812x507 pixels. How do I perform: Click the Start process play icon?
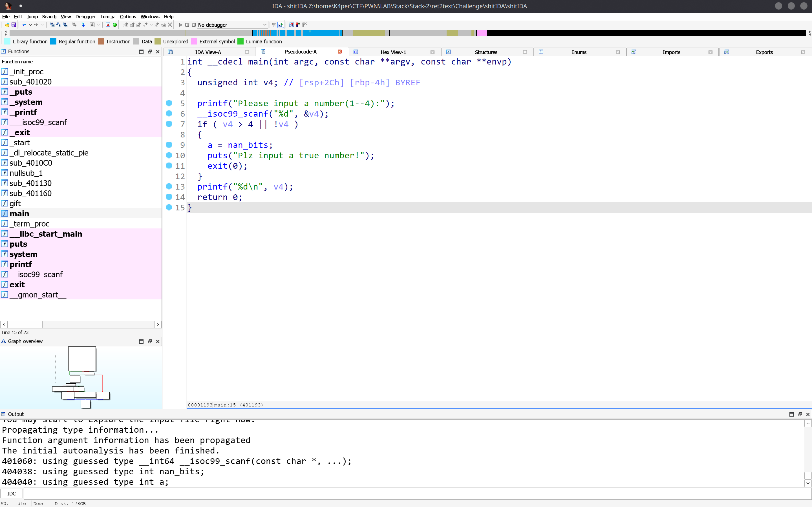coord(180,25)
